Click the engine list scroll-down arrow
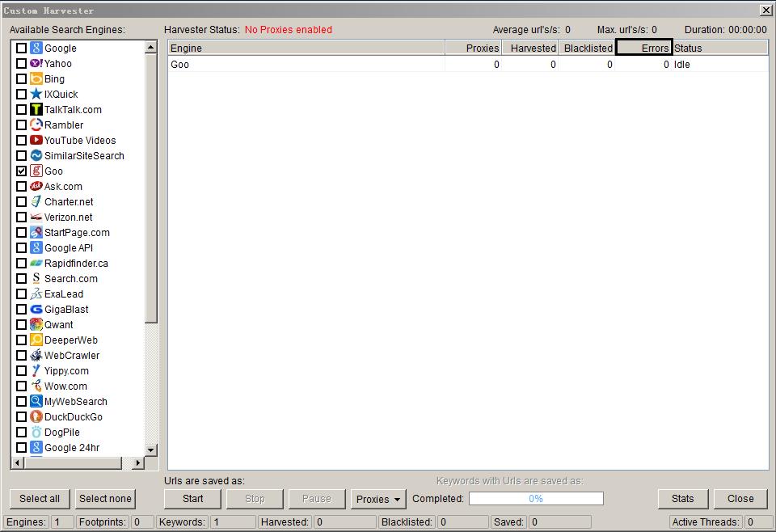The height and width of the screenshot is (532, 776). point(151,450)
